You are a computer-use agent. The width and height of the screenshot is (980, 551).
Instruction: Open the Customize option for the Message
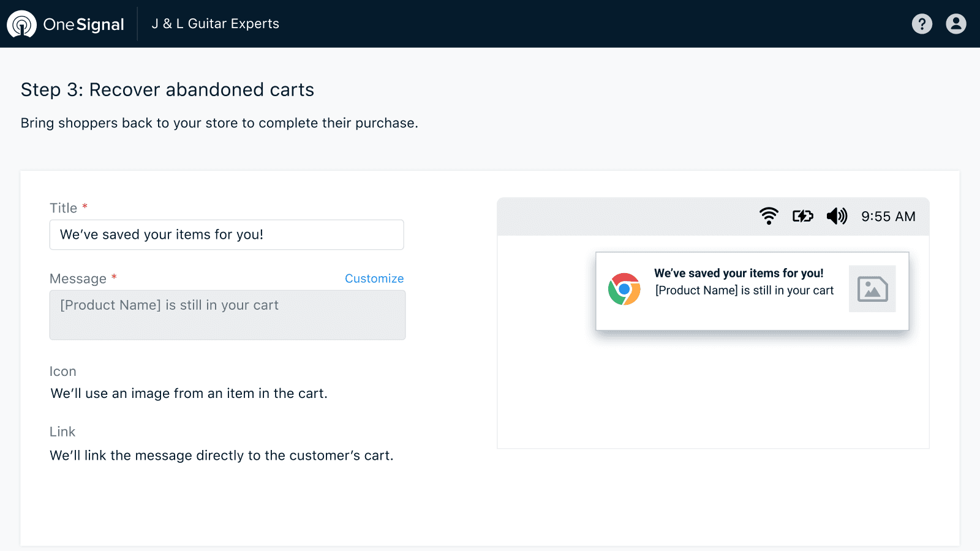coord(374,279)
